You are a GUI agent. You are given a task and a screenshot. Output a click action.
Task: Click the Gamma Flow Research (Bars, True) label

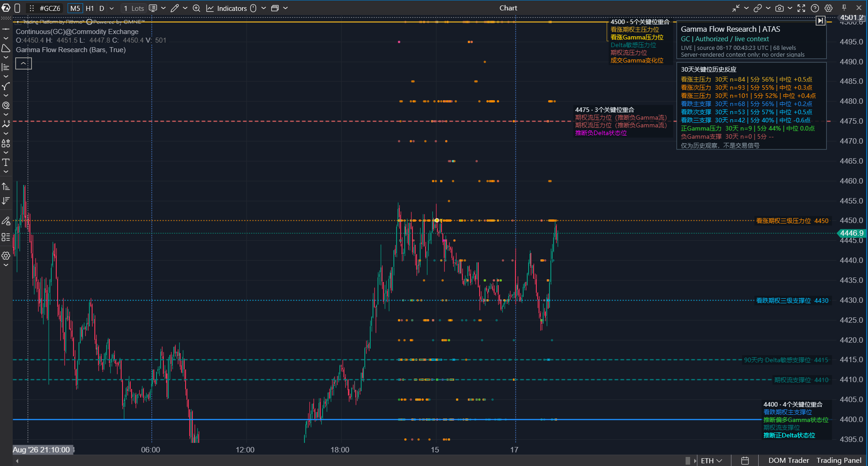point(71,50)
